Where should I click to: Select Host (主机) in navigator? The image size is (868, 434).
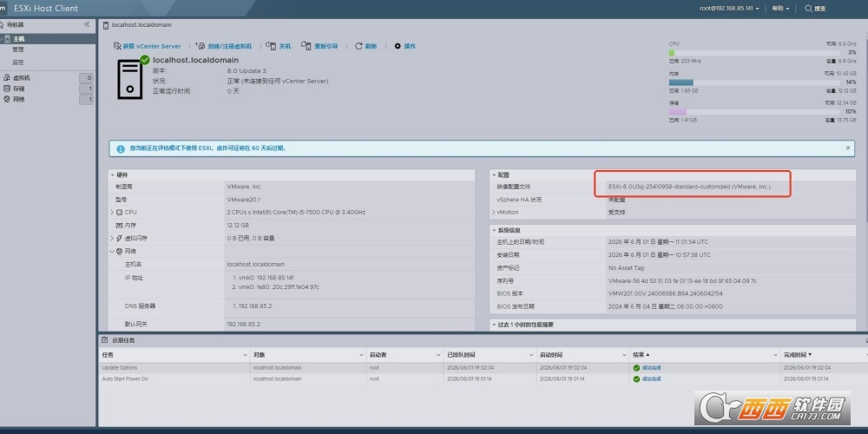pyautogui.click(x=48, y=39)
